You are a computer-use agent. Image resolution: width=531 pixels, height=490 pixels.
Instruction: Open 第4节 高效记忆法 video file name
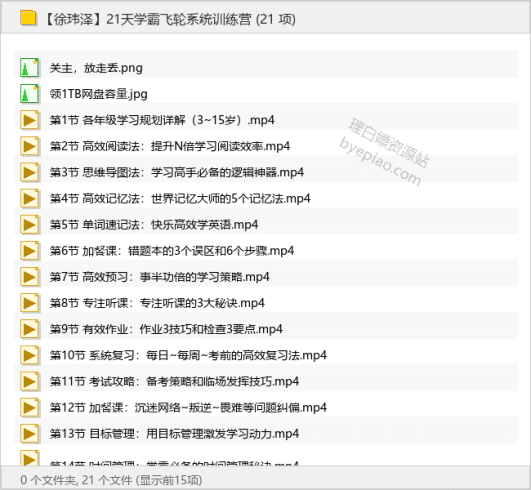point(180,198)
